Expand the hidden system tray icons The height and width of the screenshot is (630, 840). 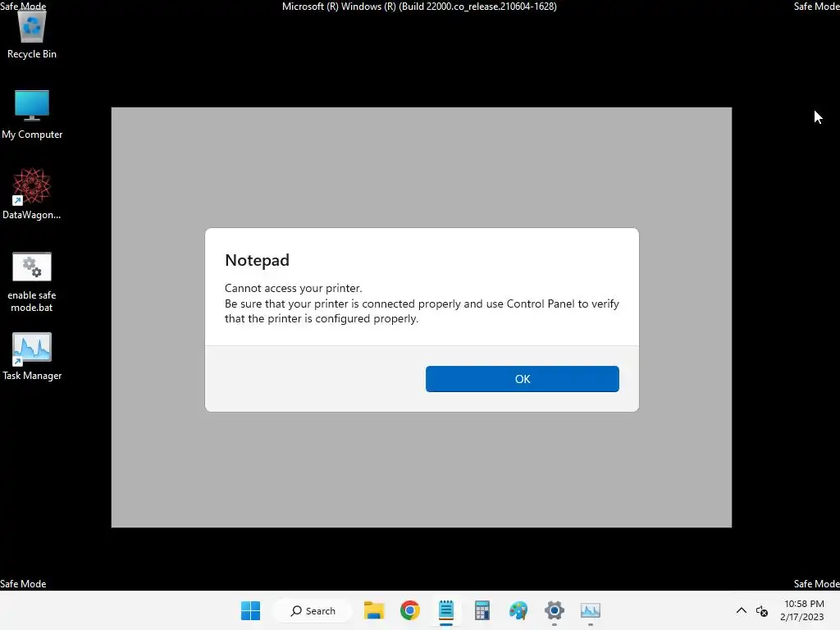[742, 610]
